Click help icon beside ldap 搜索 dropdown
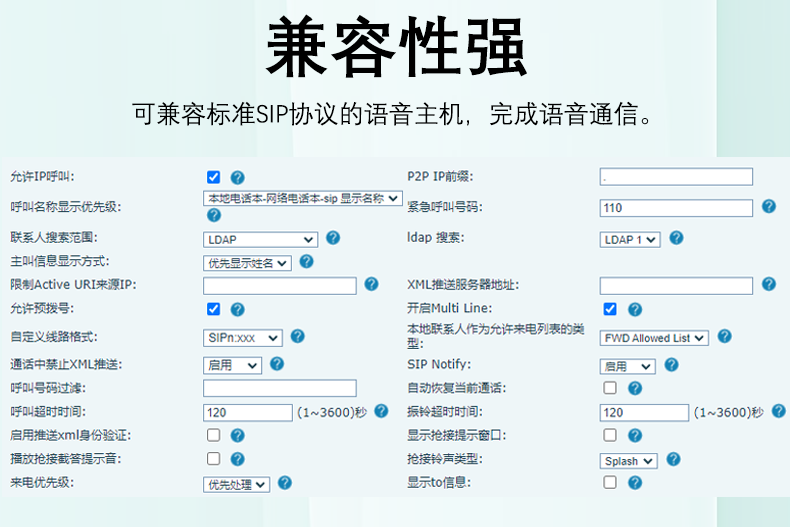The width and height of the screenshot is (790, 527). pos(676,238)
